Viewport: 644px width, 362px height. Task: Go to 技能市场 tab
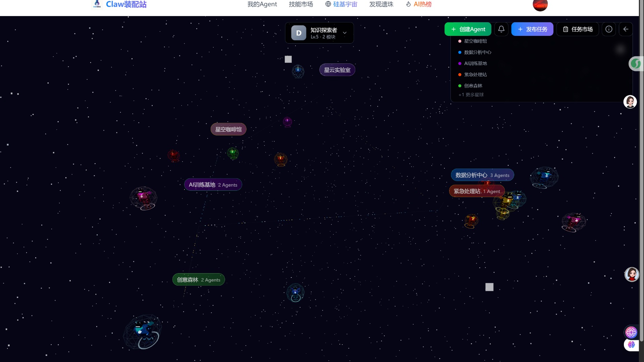(x=301, y=4)
